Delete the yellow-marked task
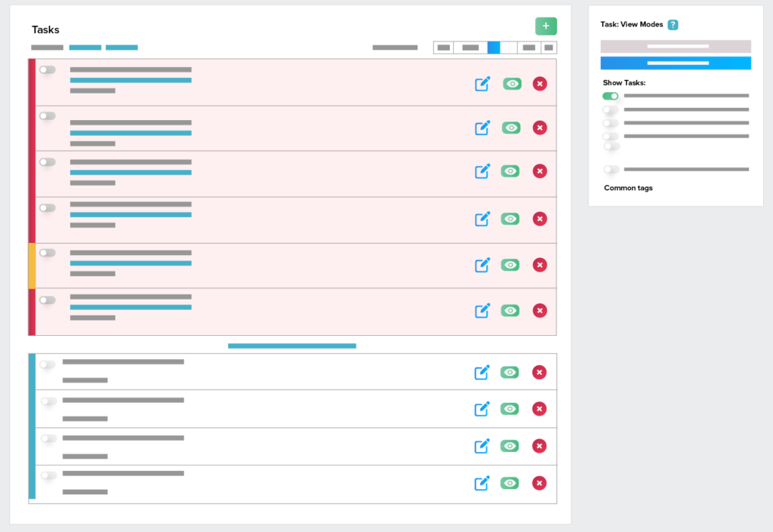This screenshot has width=773, height=532. pyautogui.click(x=540, y=265)
